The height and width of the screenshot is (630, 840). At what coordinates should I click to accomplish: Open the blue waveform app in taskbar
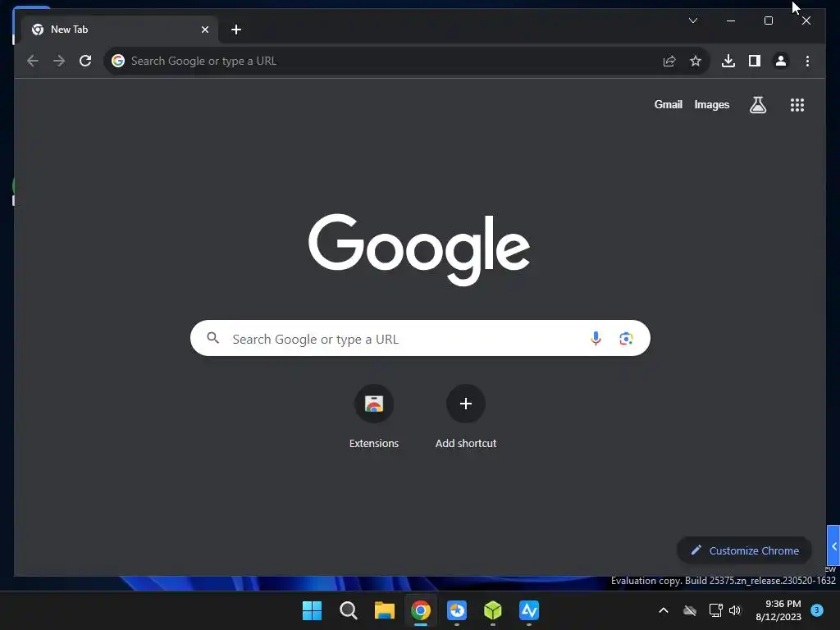tap(529, 610)
